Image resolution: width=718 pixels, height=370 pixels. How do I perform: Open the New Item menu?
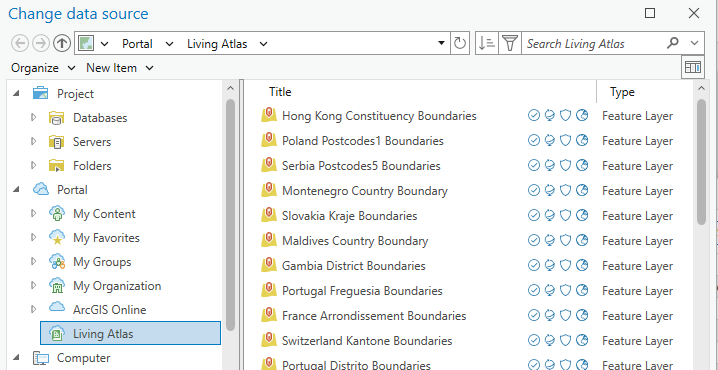(120, 68)
